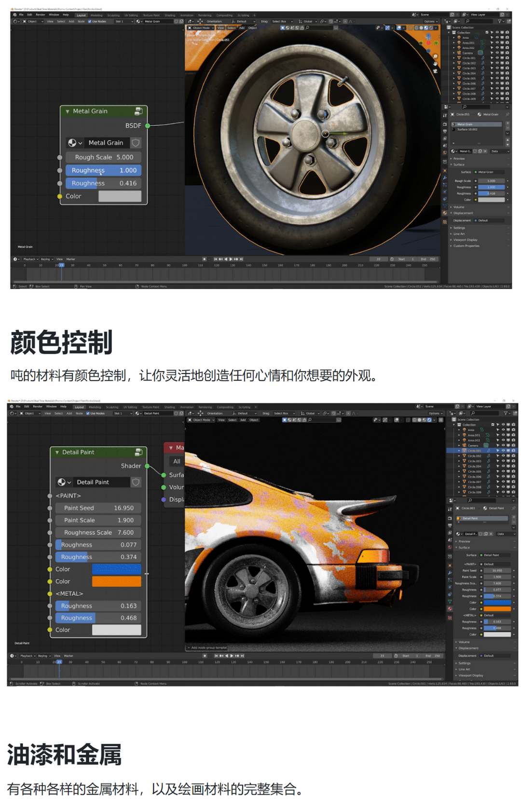The width and height of the screenshot is (521, 812).
Task: Unlink material X button in Detail Paint screenshot properties
Action: coord(491,534)
